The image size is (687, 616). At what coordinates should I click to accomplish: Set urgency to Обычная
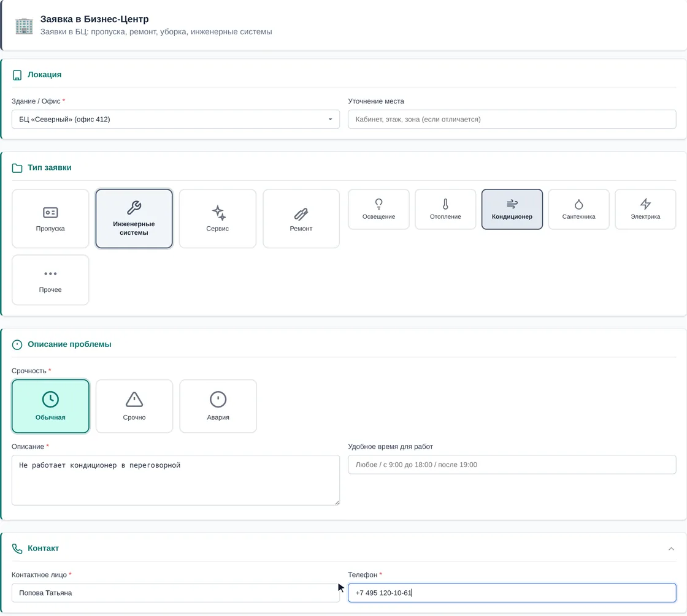(50, 406)
